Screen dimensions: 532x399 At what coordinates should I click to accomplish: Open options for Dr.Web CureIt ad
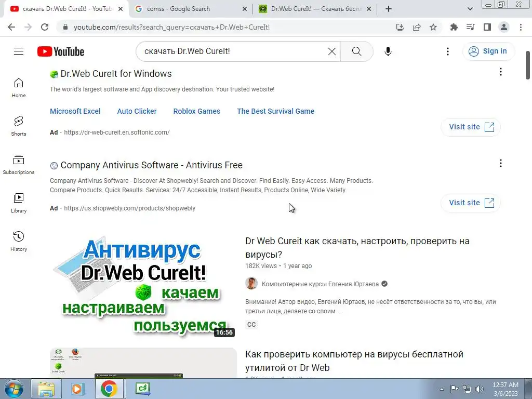[500, 72]
